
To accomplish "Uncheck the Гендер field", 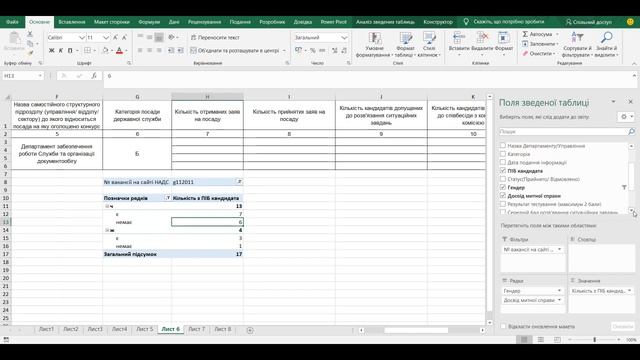I will (503, 187).
